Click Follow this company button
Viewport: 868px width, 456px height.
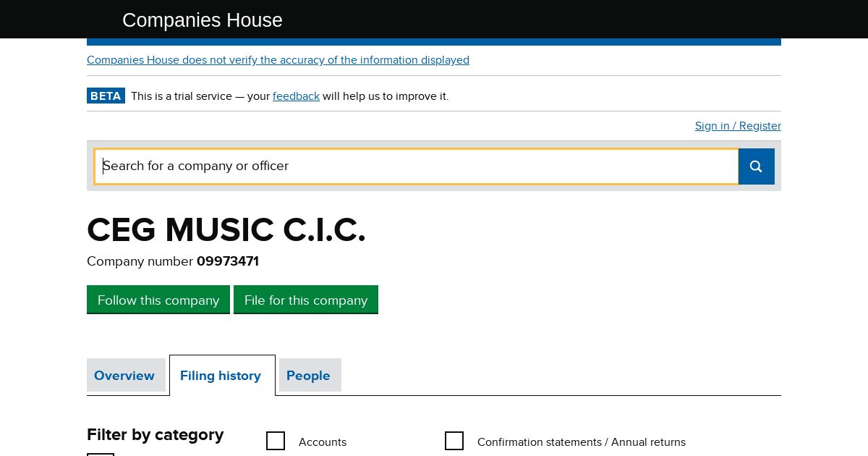point(158,300)
